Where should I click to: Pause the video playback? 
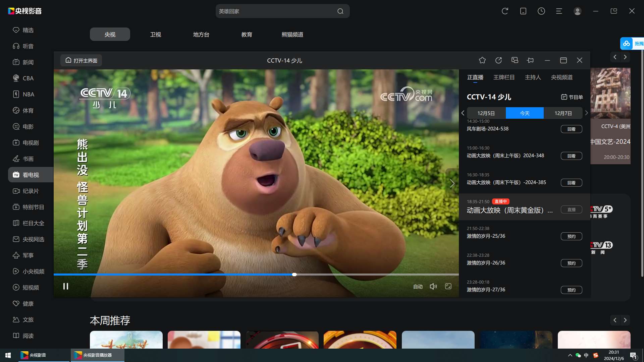coord(66,286)
